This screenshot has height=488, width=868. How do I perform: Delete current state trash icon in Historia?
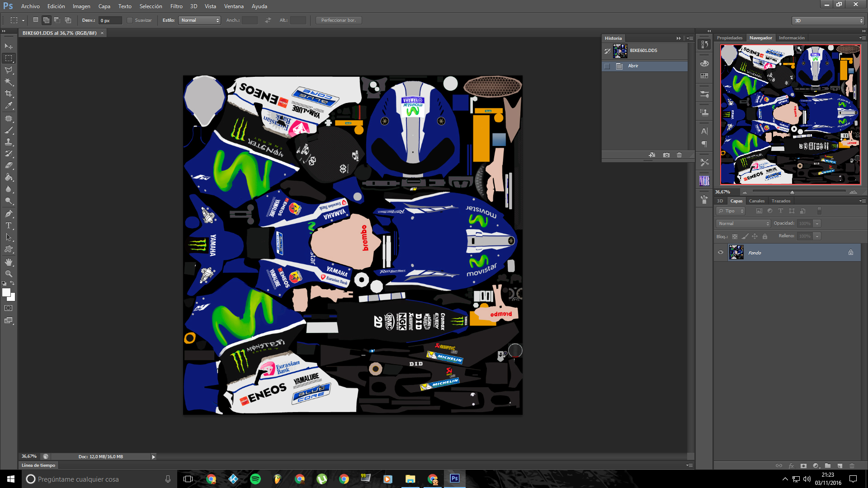pos(679,155)
